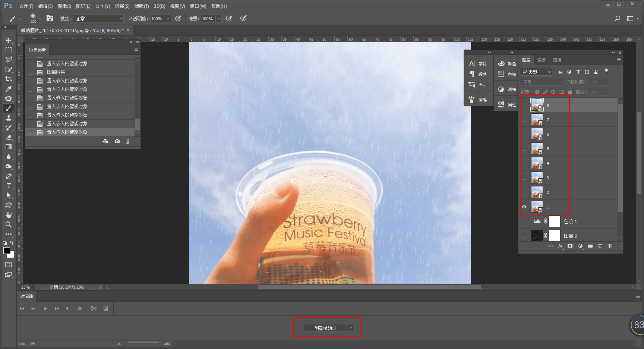Screen dimensions: 644x349
Task: Select the Polygonal Lasso tool
Action: click(x=9, y=60)
